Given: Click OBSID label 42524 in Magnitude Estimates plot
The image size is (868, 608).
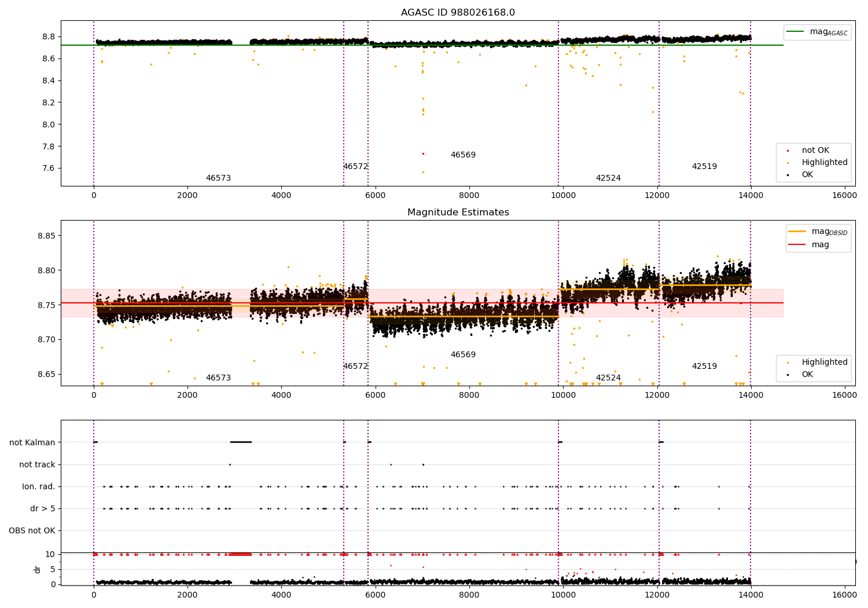Looking at the screenshot, I should [608, 378].
